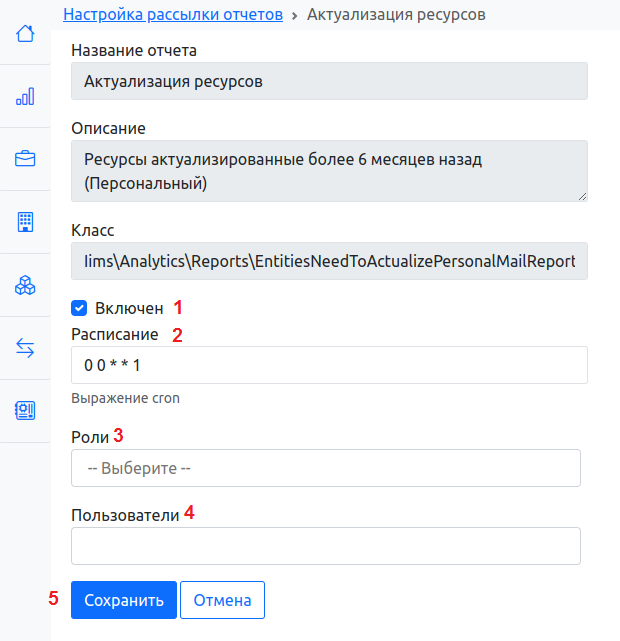Open the bar chart analytics icon
620x641 pixels.
click(x=25, y=97)
